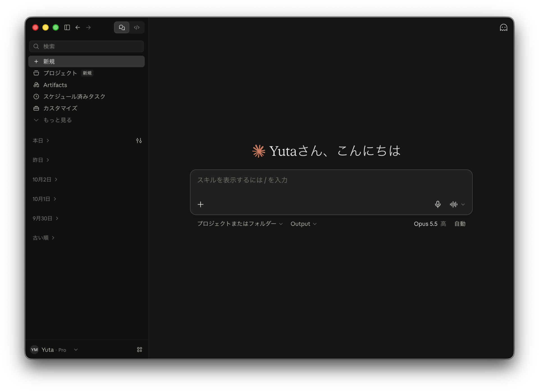The height and width of the screenshot is (392, 539).
Task: Open the Output dropdown
Action: click(303, 224)
